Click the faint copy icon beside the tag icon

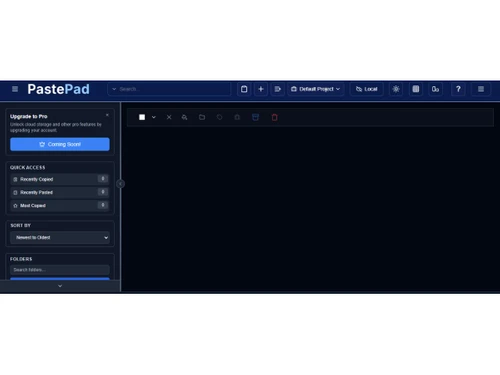point(237,117)
